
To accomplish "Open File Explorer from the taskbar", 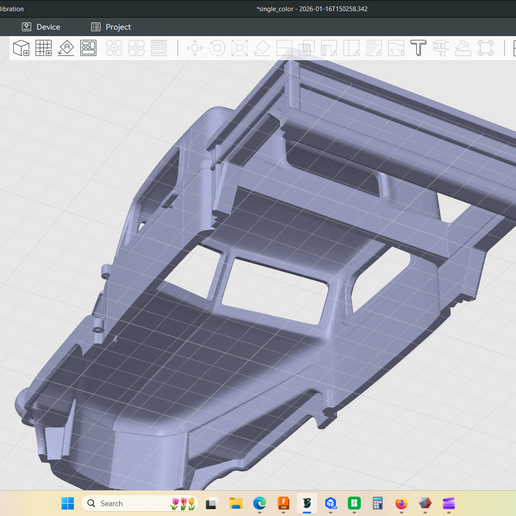I will pos(236,504).
